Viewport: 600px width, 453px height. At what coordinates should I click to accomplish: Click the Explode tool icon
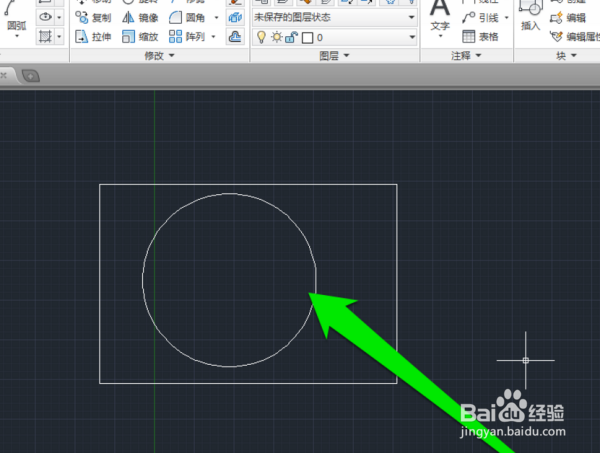click(235, 18)
